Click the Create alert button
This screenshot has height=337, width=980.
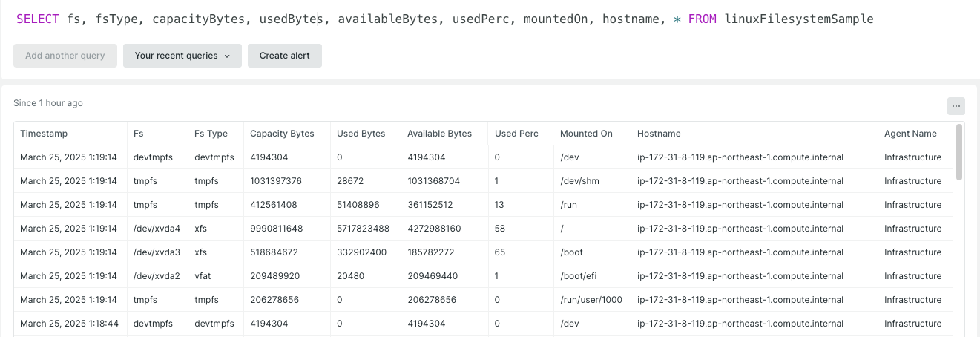tap(285, 56)
